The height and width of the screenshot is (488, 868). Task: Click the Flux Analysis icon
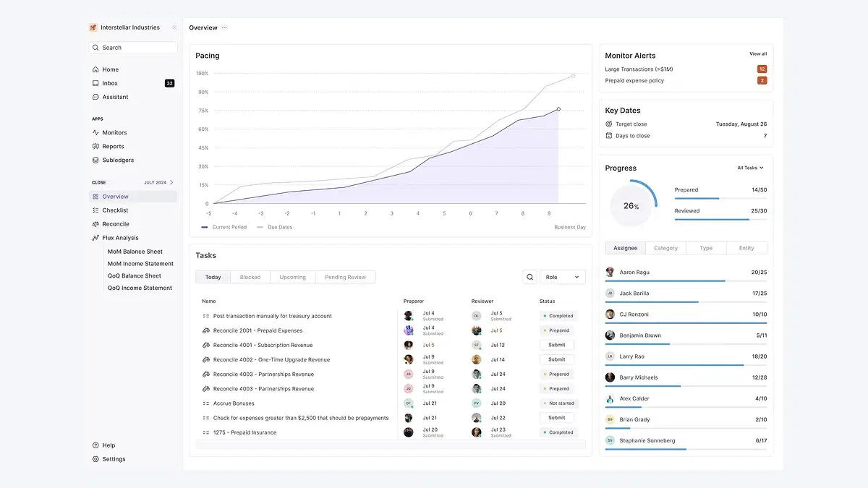95,238
